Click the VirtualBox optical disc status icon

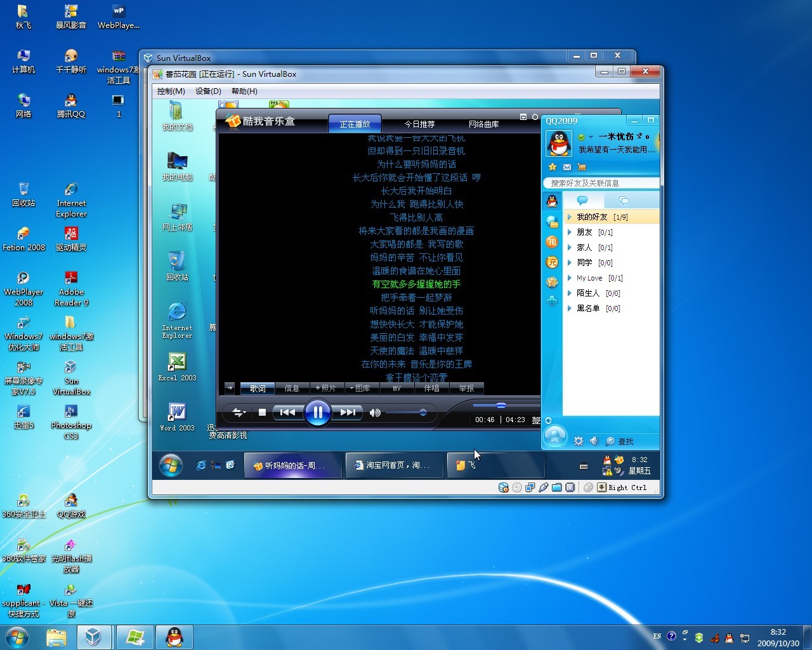click(517, 487)
